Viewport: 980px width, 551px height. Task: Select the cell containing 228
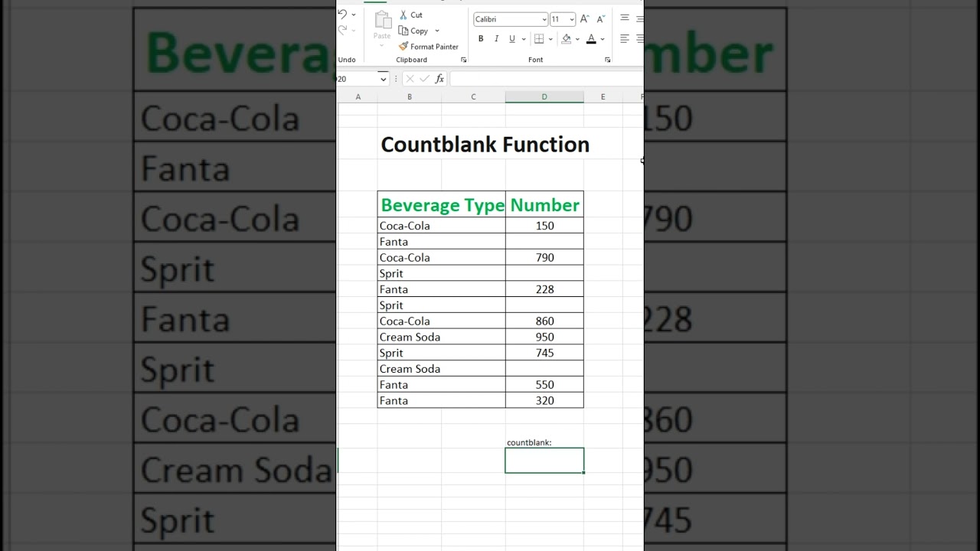[544, 289]
